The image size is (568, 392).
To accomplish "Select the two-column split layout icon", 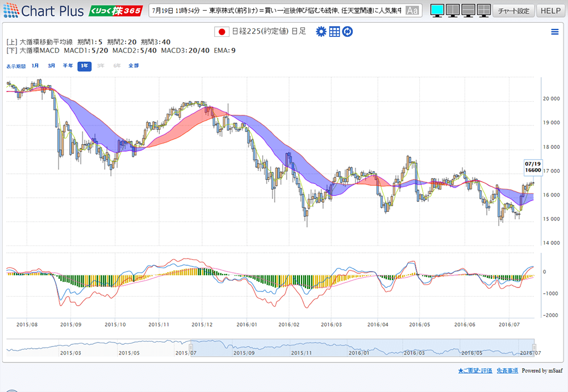I will 453,11.
